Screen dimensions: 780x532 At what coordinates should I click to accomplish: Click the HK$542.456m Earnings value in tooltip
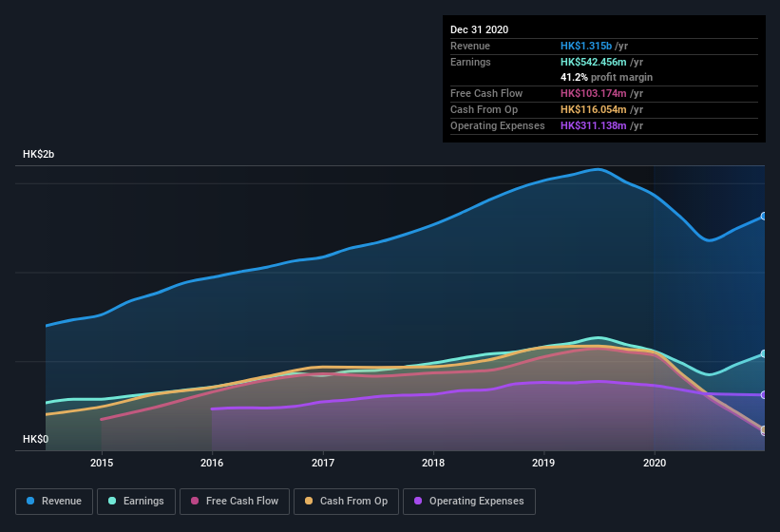(x=594, y=62)
